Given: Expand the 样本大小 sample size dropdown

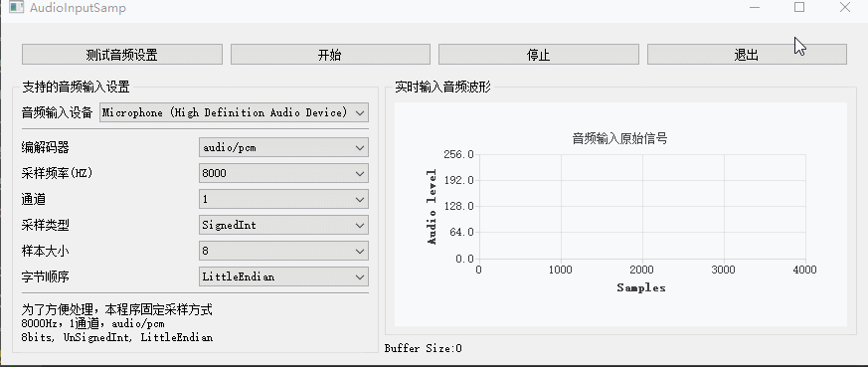Looking at the screenshot, I should point(283,251).
